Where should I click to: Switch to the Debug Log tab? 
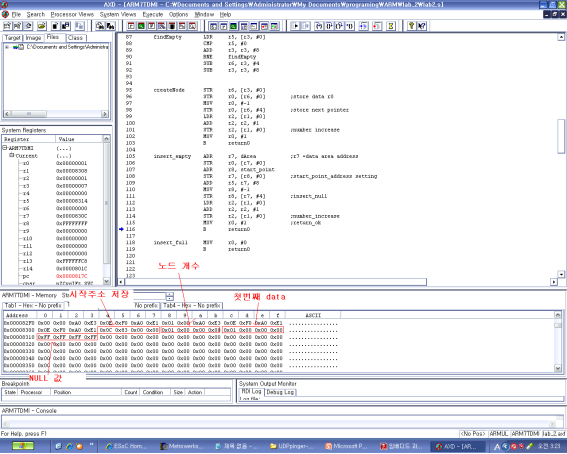click(280, 392)
